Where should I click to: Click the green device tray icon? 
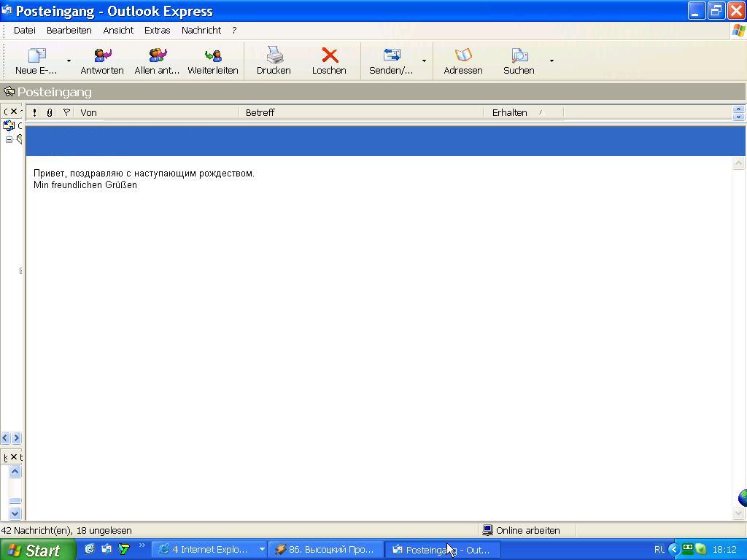(687, 549)
